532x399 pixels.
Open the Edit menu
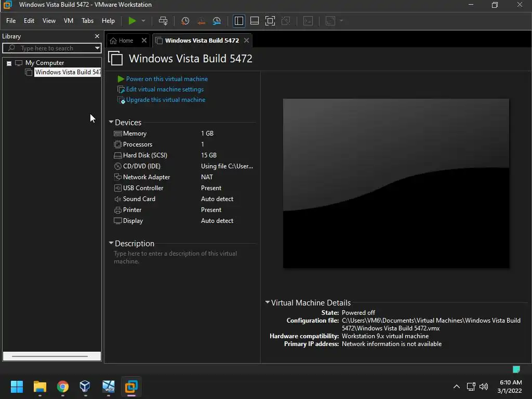[x=29, y=21]
